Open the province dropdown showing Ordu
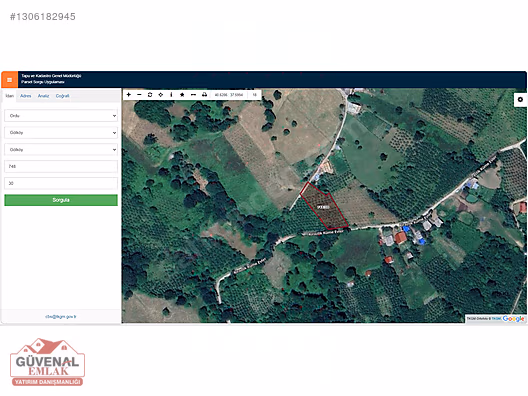 [x=61, y=116]
